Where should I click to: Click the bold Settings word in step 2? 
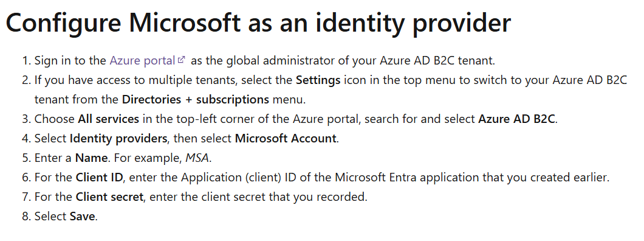pos(318,80)
